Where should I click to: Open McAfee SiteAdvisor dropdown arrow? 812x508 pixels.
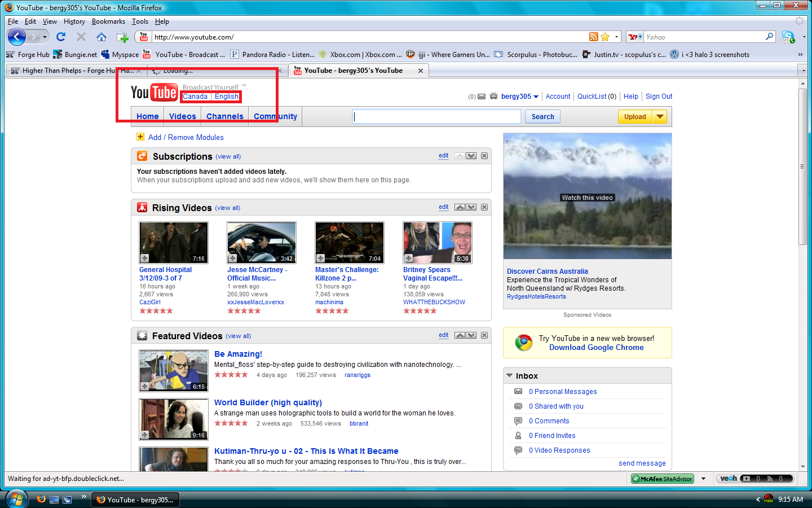[x=703, y=479]
